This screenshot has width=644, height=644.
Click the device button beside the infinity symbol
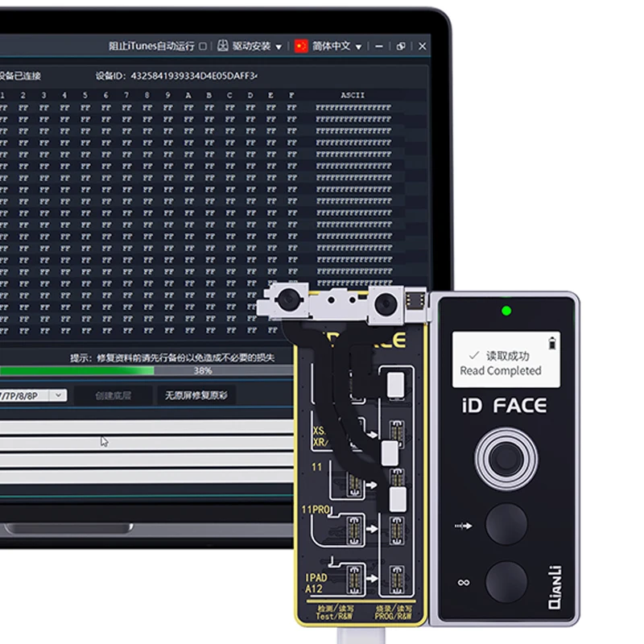(506, 582)
